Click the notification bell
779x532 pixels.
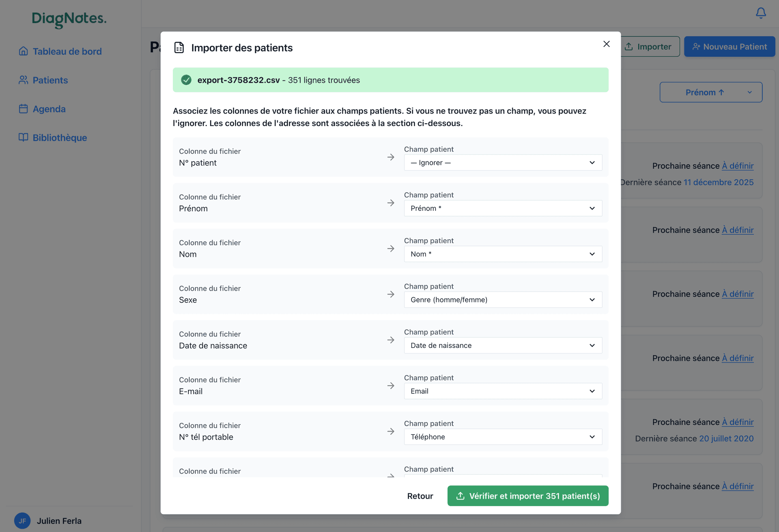pyautogui.click(x=761, y=13)
